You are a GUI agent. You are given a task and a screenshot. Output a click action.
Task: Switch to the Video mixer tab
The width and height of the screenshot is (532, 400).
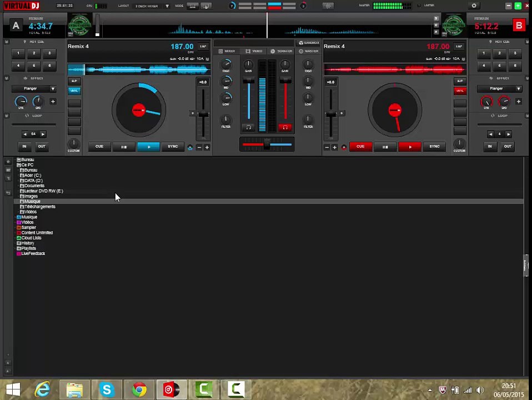coord(254,51)
